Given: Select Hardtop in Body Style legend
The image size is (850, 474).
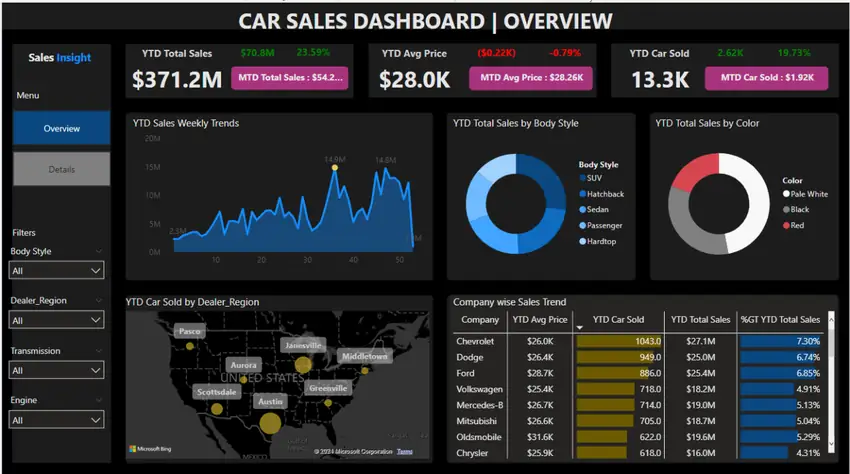Looking at the screenshot, I should click(x=598, y=241).
